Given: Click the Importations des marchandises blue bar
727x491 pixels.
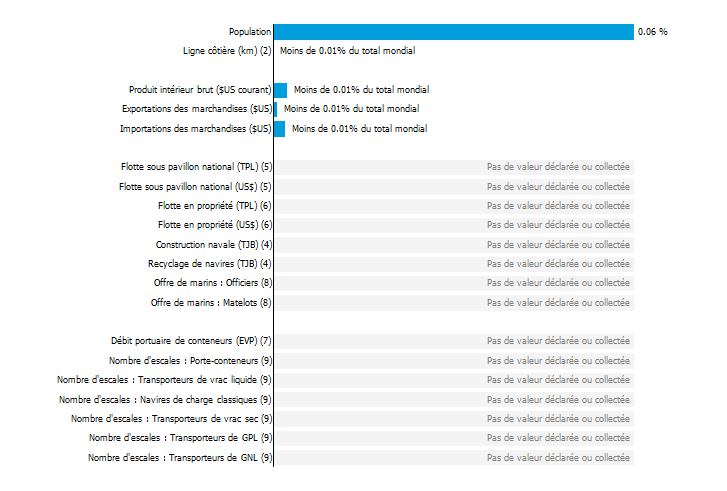Looking at the screenshot, I should click(x=280, y=129).
